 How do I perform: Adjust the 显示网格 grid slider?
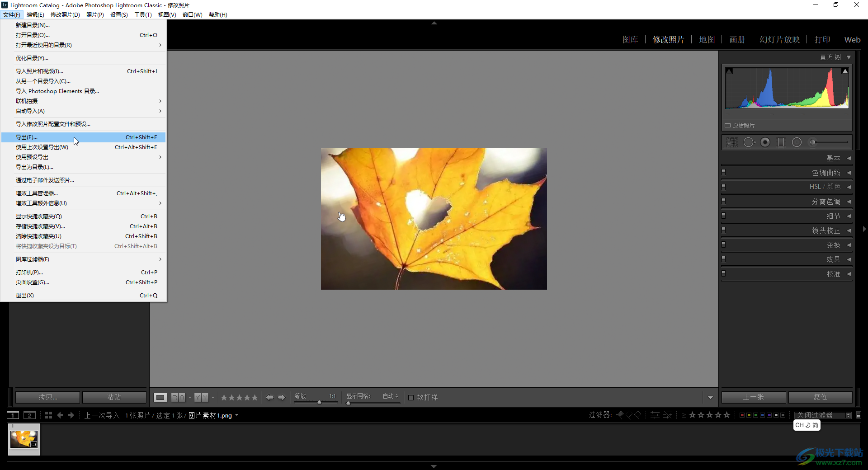click(x=348, y=403)
